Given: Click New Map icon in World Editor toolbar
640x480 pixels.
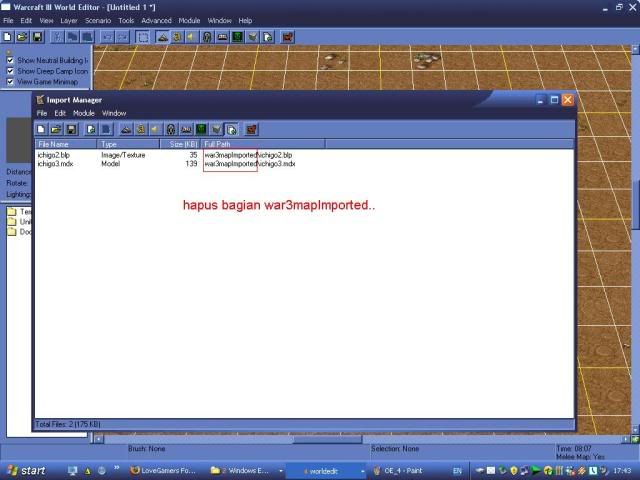Looking at the screenshot, I should 7,37.
